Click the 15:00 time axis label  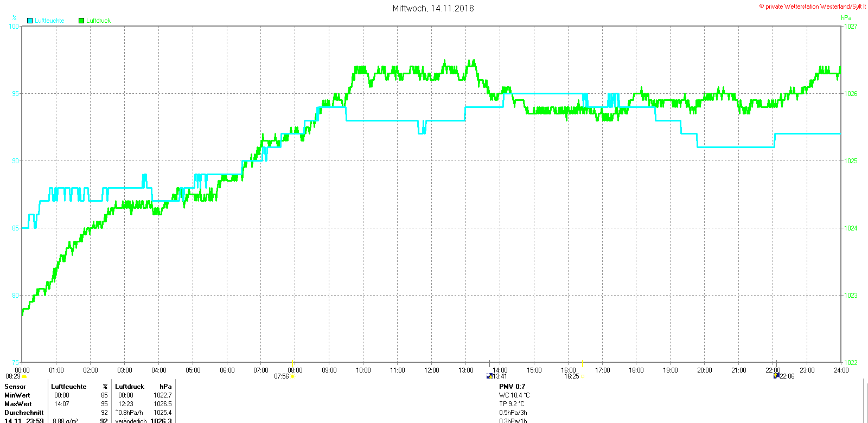tap(534, 370)
